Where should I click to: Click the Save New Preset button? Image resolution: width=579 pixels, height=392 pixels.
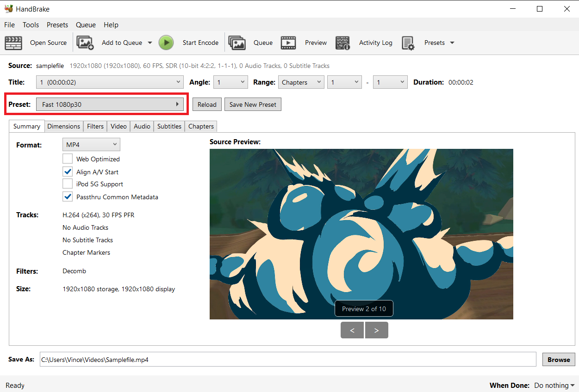point(253,104)
